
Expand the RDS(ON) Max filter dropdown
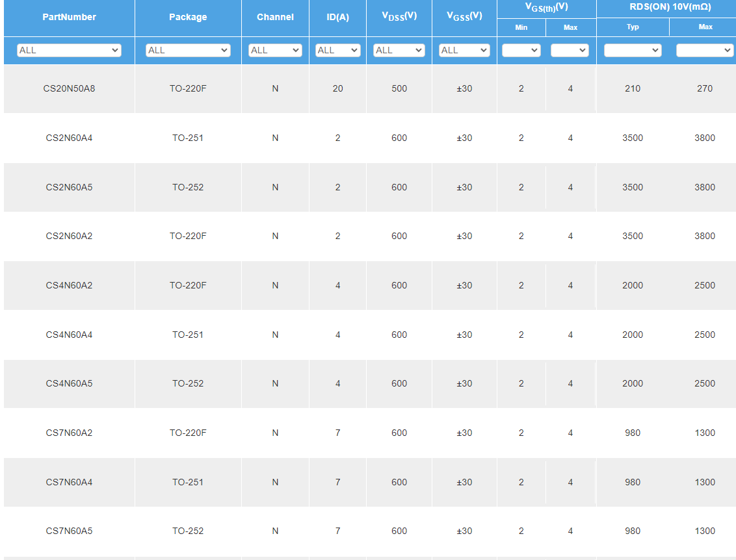[705, 50]
